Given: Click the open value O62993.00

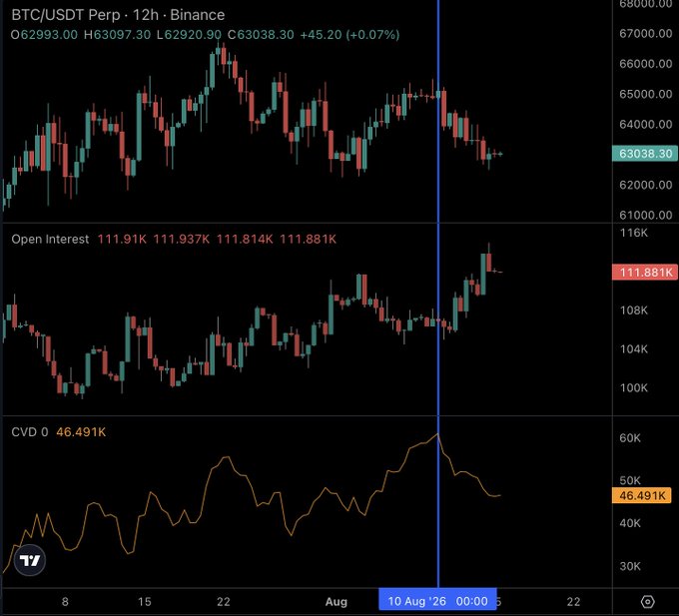Looking at the screenshot, I should (44, 35).
